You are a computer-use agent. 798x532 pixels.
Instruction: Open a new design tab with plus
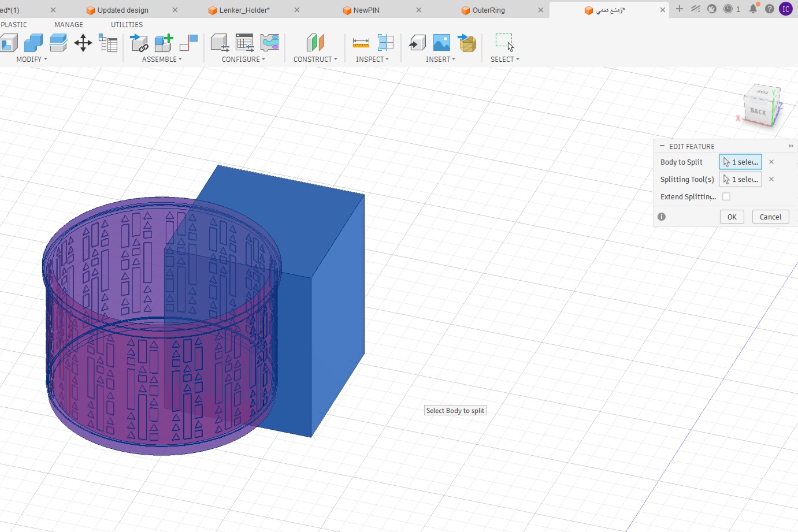(x=680, y=9)
